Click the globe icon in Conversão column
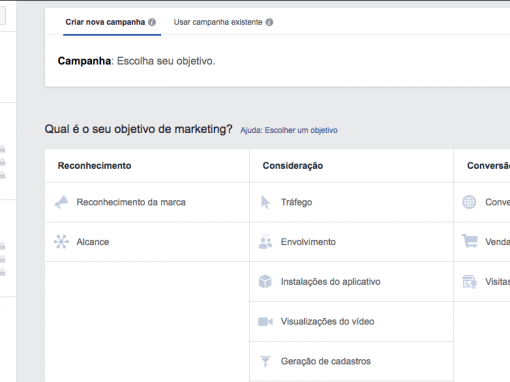 pyautogui.click(x=469, y=202)
